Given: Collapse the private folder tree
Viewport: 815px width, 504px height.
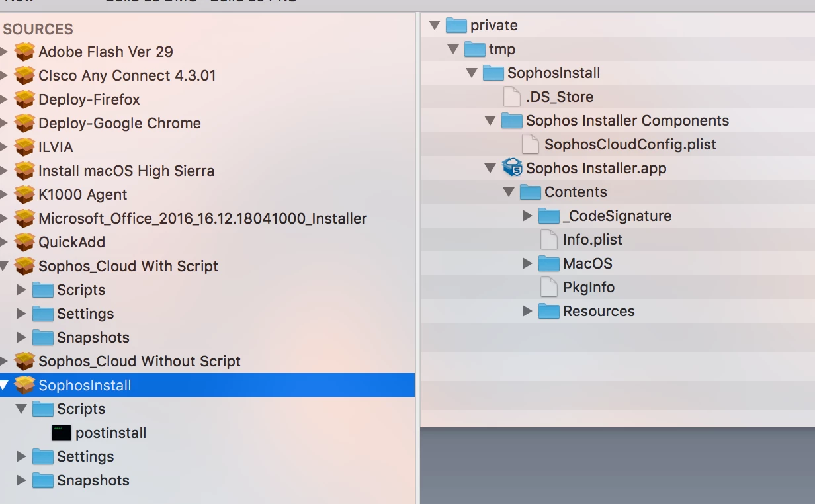Looking at the screenshot, I should pos(435,25).
